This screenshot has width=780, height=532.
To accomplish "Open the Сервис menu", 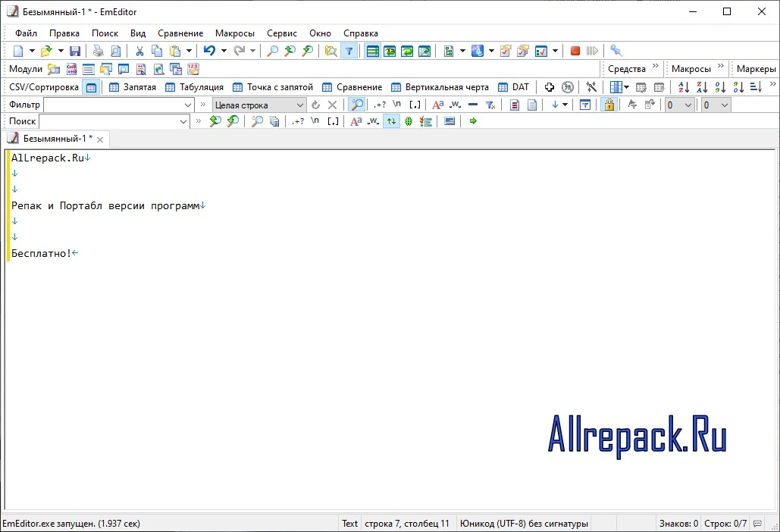I will coord(282,33).
